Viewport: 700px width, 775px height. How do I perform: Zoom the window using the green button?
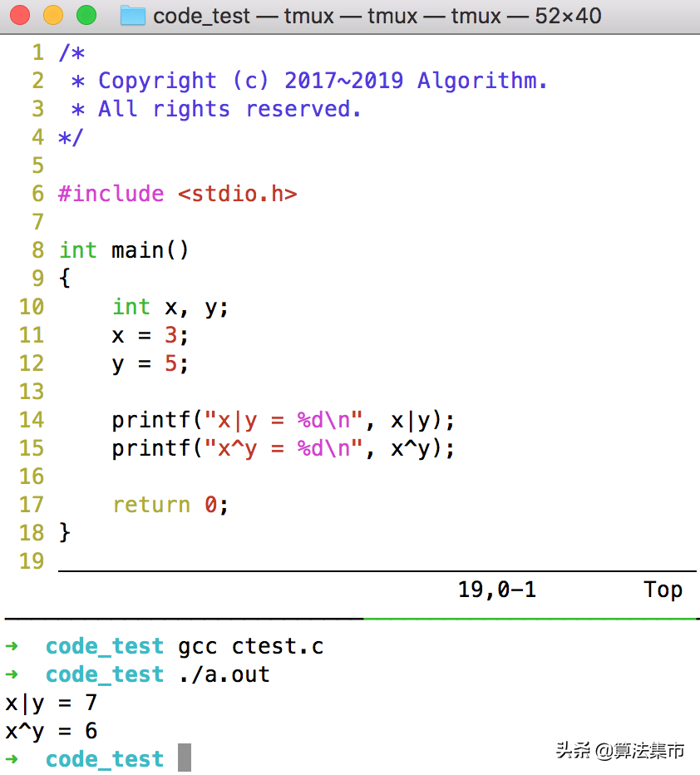86,15
